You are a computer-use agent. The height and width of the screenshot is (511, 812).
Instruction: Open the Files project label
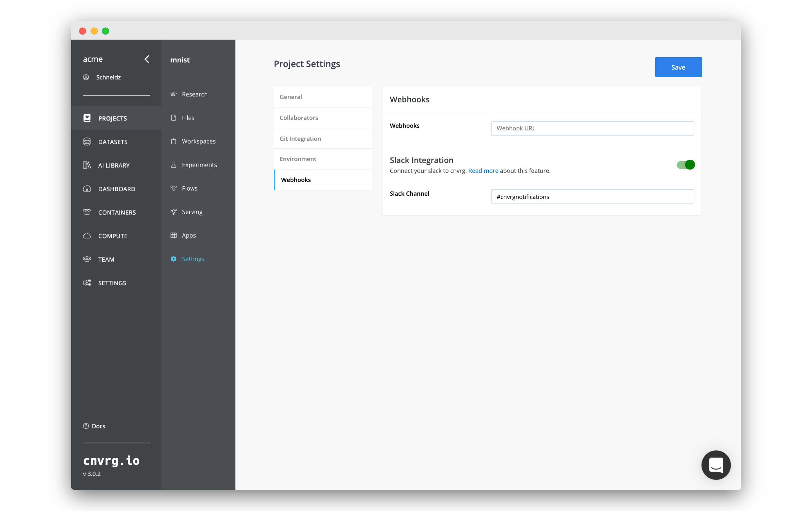pos(188,118)
